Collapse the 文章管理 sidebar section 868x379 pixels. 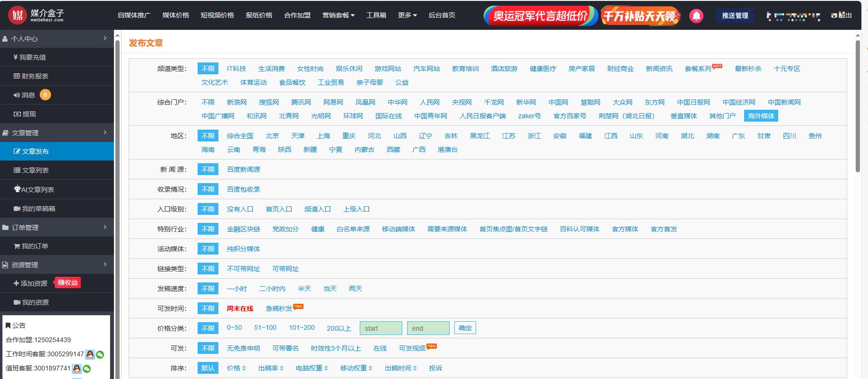point(57,133)
